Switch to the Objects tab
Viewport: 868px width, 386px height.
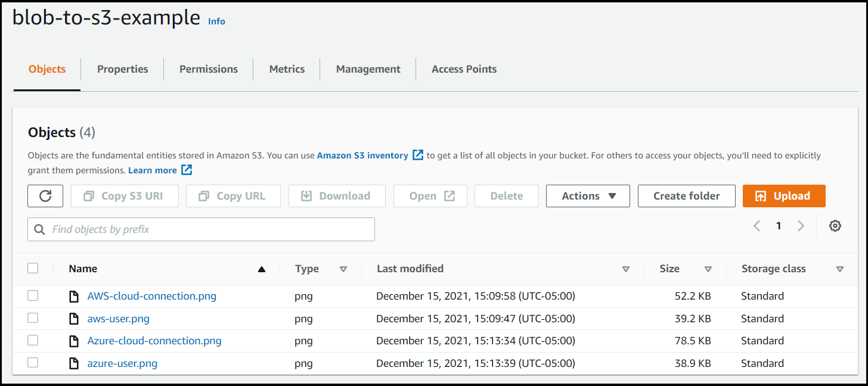[x=47, y=69]
